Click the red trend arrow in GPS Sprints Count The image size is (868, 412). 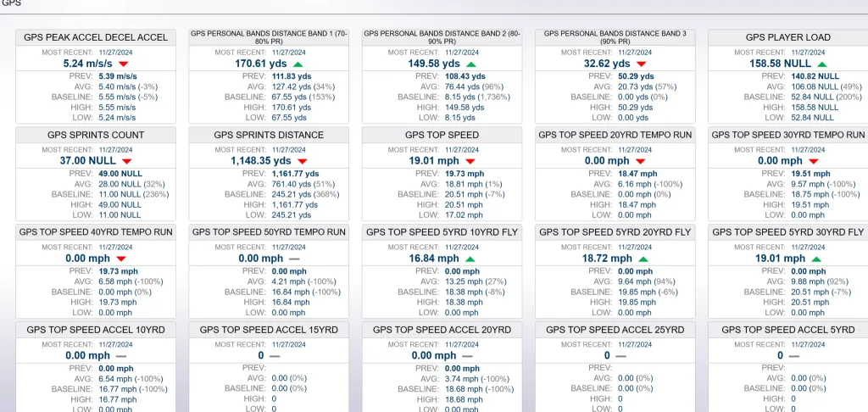click(127, 161)
